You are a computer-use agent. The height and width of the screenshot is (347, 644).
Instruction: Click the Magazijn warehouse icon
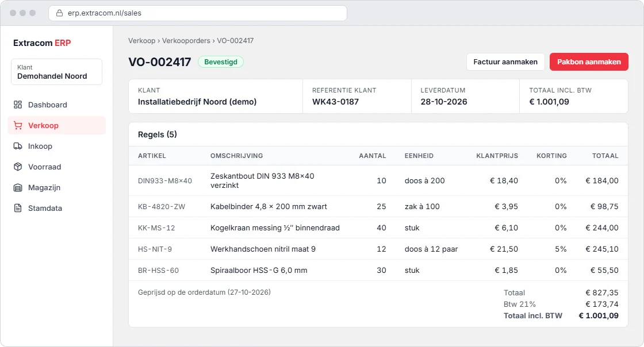(18, 187)
